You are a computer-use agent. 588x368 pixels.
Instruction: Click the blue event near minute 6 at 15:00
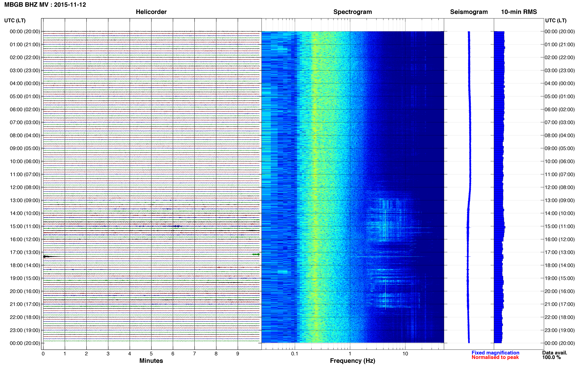(x=176, y=226)
